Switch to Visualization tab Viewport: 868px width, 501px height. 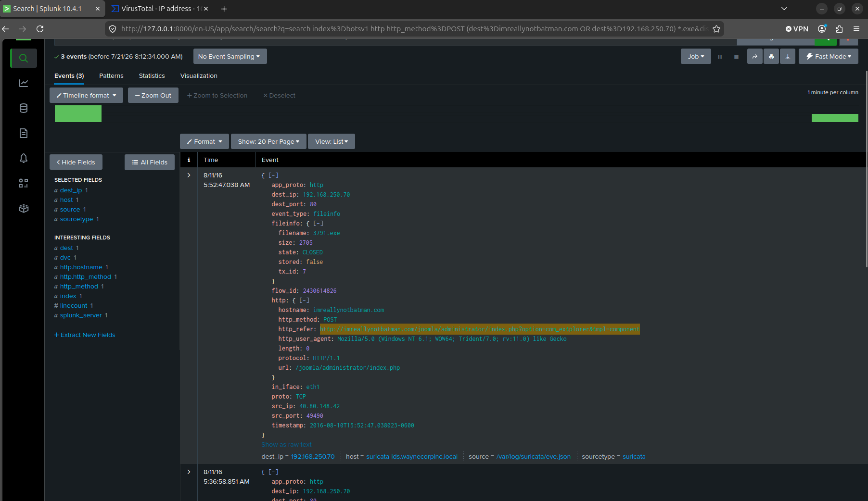coord(199,76)
